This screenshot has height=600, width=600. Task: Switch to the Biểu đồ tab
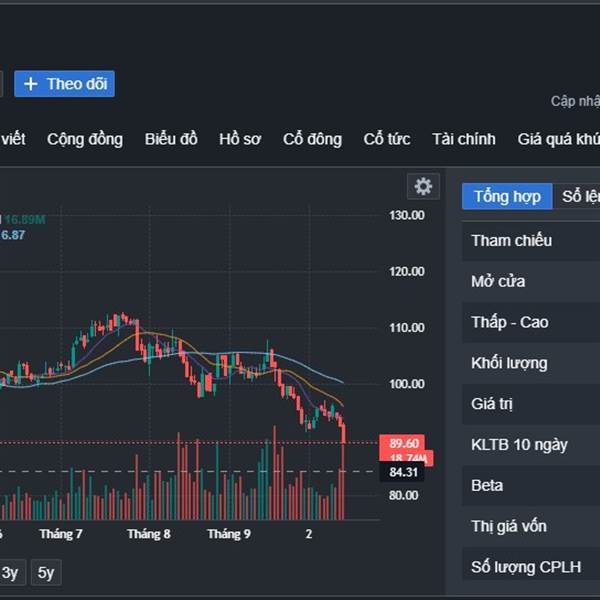pos(171,139)
